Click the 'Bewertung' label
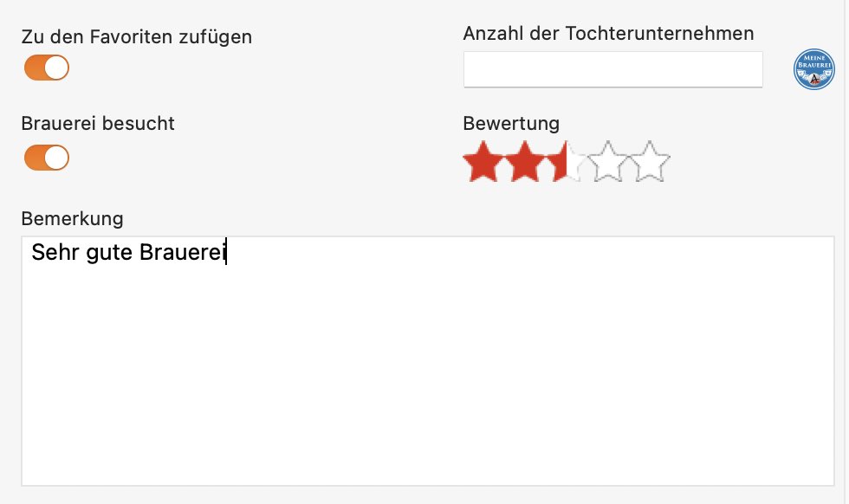Viewport: 849px width, 504px height. (x=511, y=124)
